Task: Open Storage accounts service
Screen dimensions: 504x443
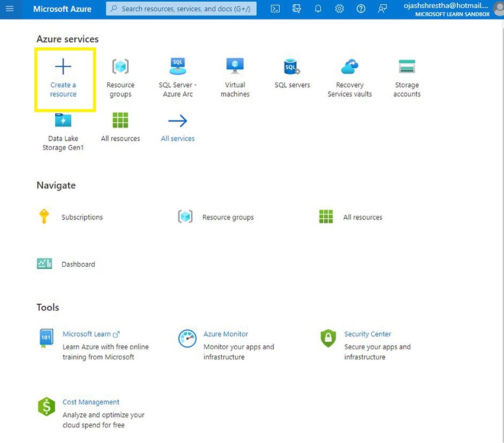Action: (x=407, y=74)
